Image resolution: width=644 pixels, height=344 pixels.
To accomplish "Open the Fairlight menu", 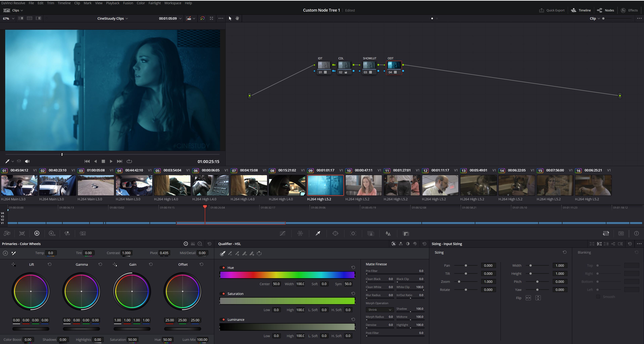I will coord(155,3).
